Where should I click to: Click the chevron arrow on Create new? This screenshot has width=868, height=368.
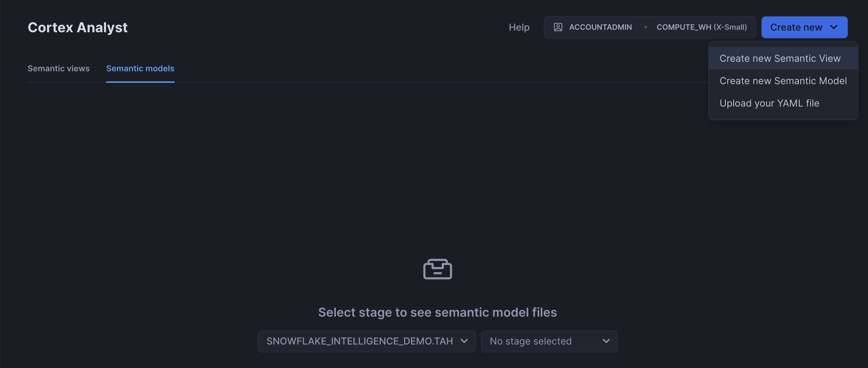point(834,27)
